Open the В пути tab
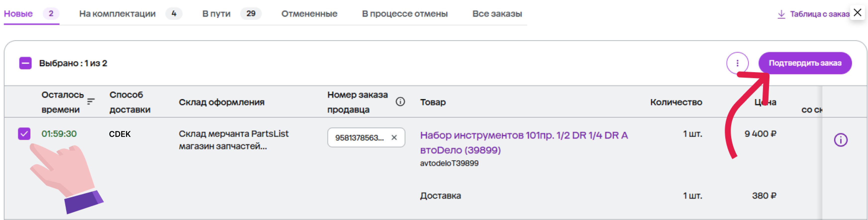Viewport: 868px width, 220px height. pyautogui.click(x=216, y=14)
